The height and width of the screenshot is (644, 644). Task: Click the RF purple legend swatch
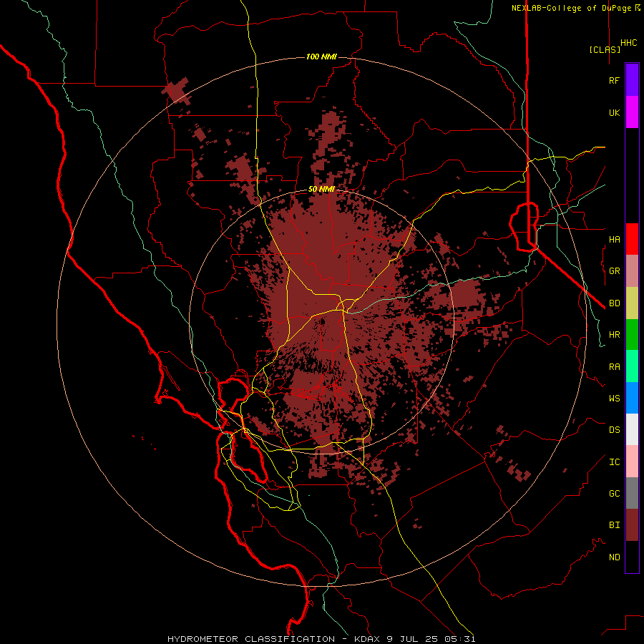tap(632, 80)
